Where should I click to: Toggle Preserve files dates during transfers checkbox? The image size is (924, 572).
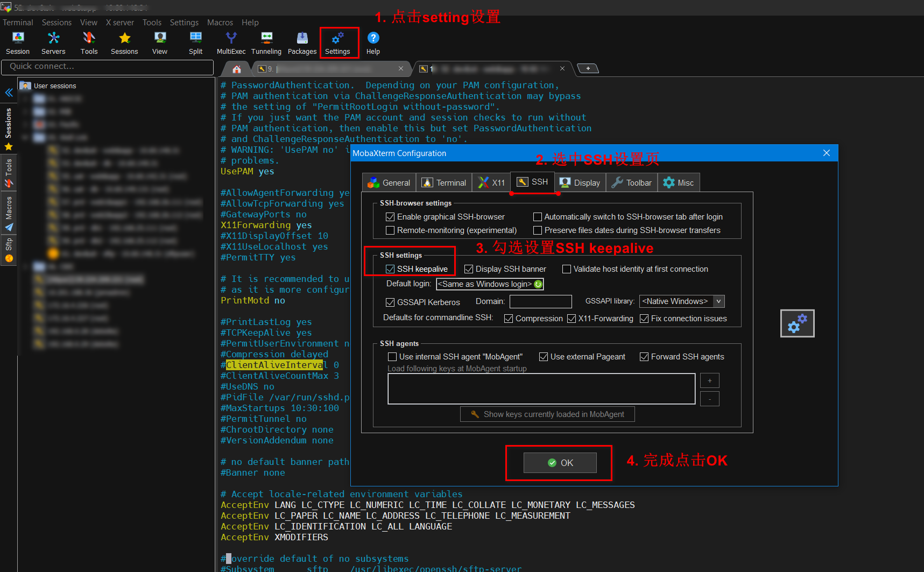point(537,230)
